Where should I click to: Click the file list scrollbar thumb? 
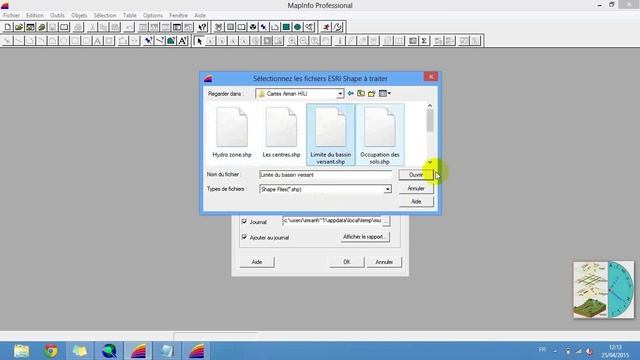[430, 121]
